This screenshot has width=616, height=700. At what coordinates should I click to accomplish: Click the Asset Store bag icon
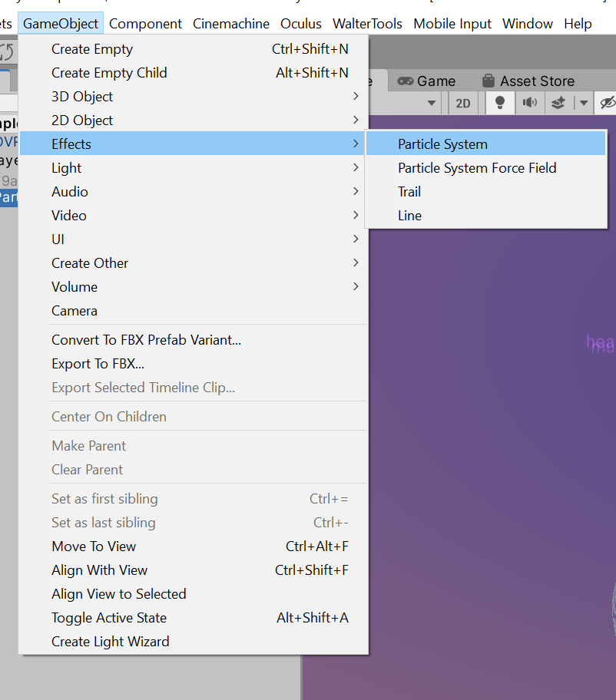point(488,81)
